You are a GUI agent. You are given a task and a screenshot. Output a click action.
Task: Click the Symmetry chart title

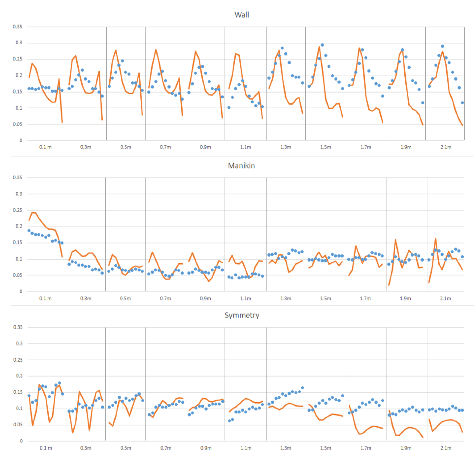(242, 315)
